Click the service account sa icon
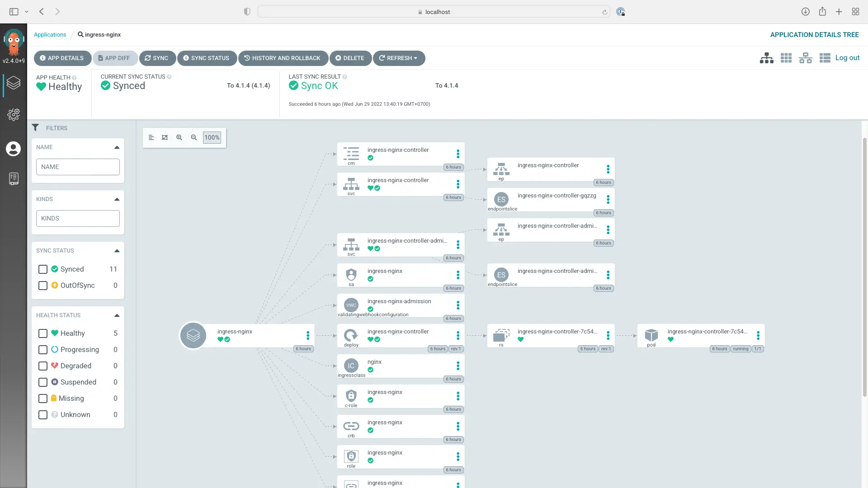868x488 pixels. pyautogui.click(x=351, y=274)
